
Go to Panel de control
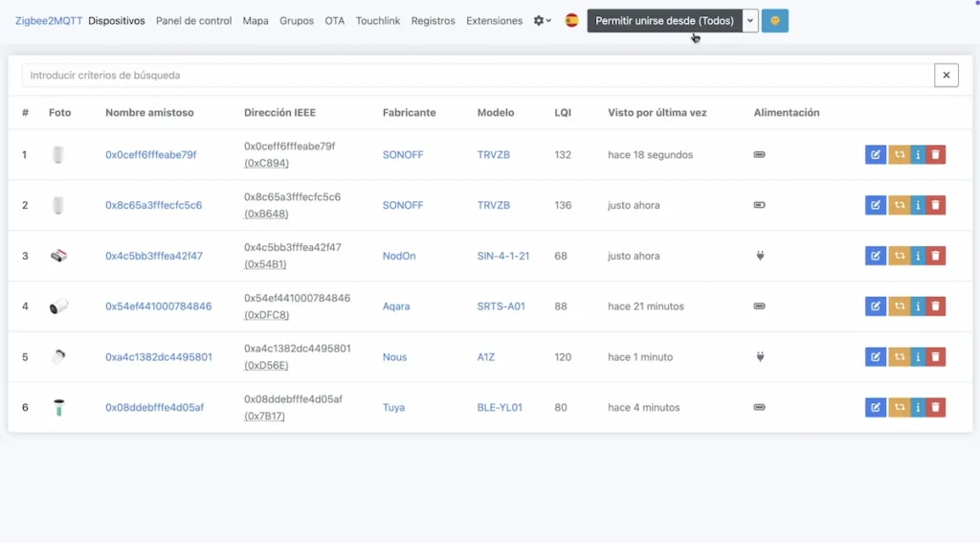click(193, 21)
